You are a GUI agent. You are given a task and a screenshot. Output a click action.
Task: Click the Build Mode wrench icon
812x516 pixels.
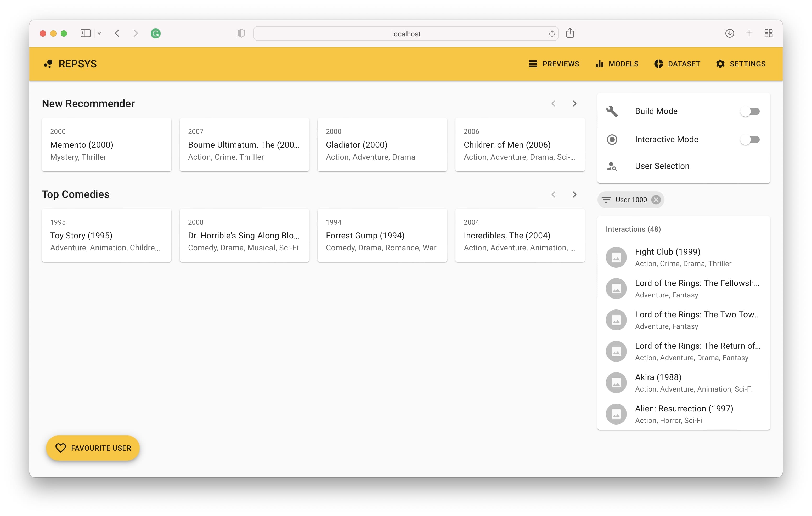coord(612,111)
